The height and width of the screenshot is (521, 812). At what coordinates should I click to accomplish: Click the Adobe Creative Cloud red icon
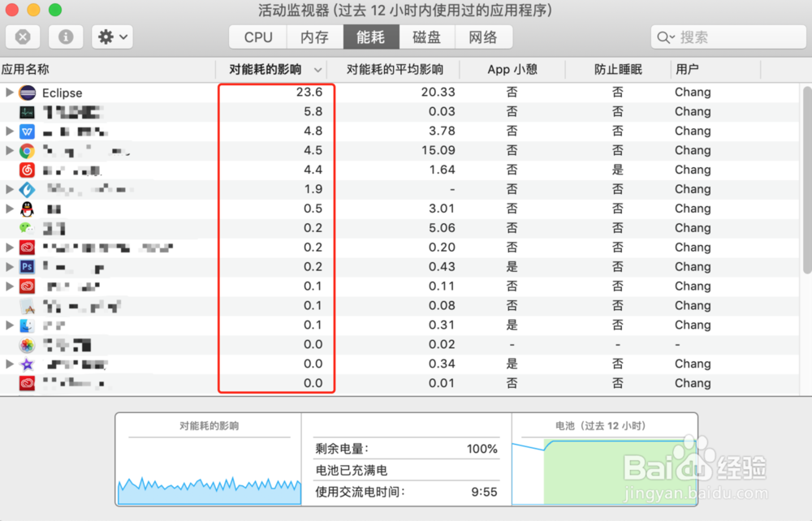27,248
